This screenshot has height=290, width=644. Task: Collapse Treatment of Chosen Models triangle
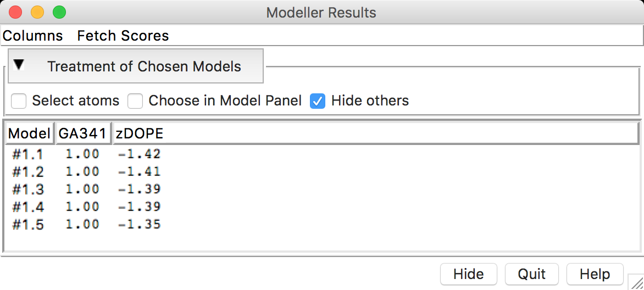coord(19,65)
